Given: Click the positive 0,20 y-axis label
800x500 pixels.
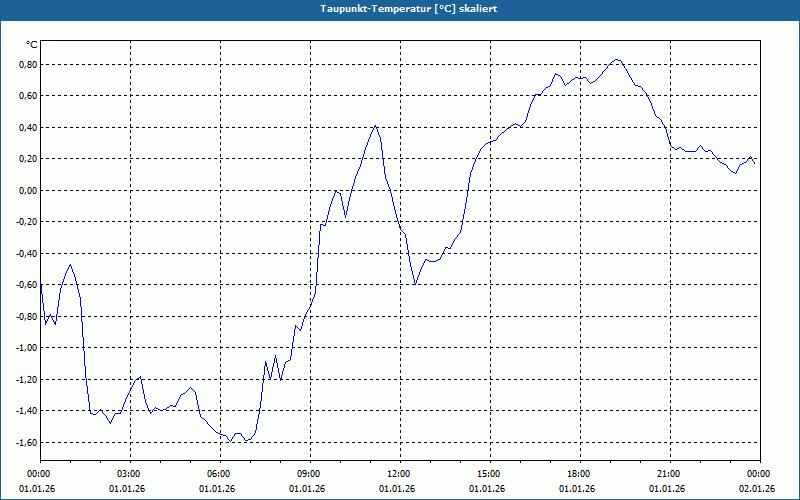Looking at the screenshot, I should tap(27, 159).
